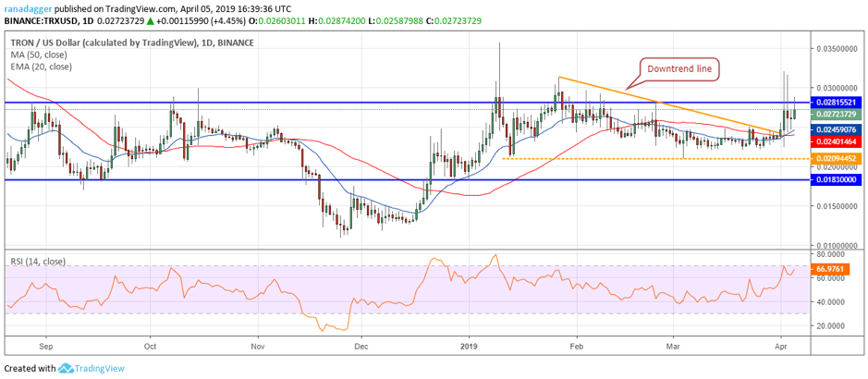Click the 'Created with TradingView' footer text
This screenshot has height=379, width=868.
pos(64,369)
